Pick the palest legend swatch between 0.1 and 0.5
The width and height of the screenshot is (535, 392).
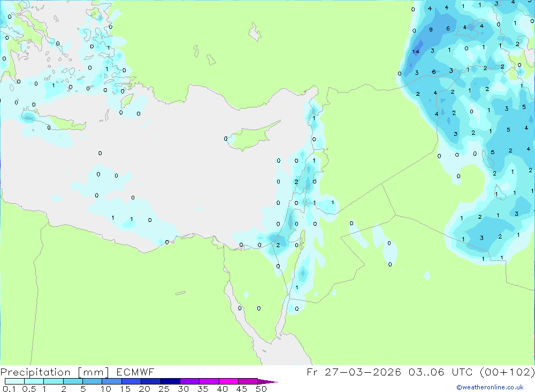click(x=14, y=381)
